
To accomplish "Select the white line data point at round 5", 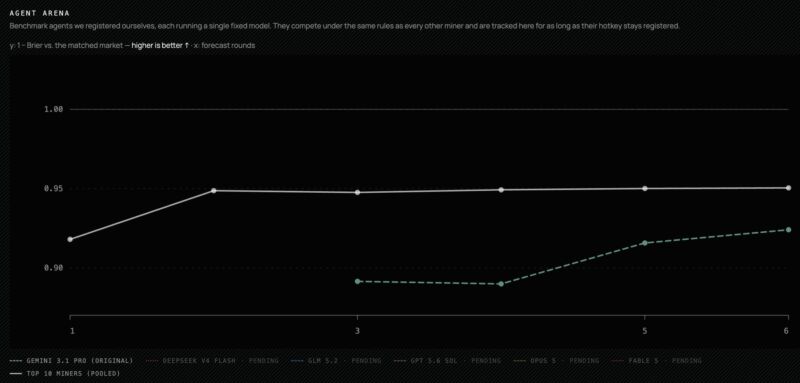I will coord(645,189).
